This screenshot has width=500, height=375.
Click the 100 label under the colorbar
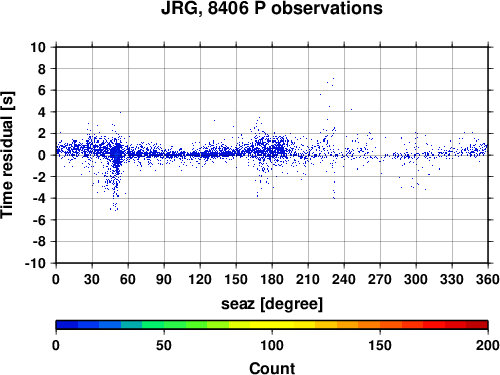272,346
